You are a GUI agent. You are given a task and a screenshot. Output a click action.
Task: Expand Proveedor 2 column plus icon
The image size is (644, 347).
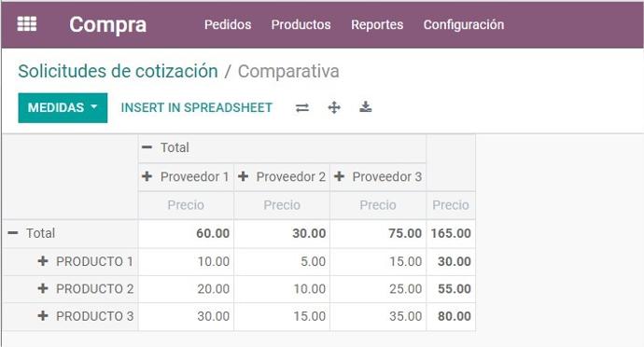pyautogui.click(x=244, y=176)
